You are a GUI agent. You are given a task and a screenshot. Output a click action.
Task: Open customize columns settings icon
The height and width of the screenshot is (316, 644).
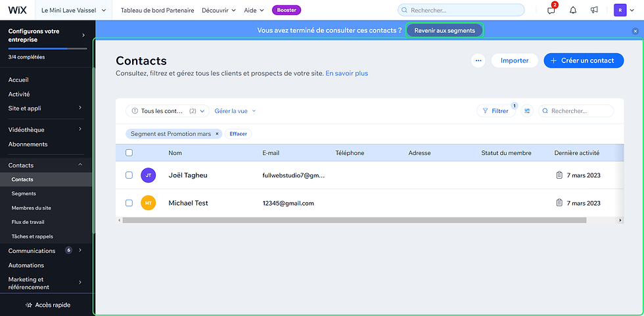[527, 111]
